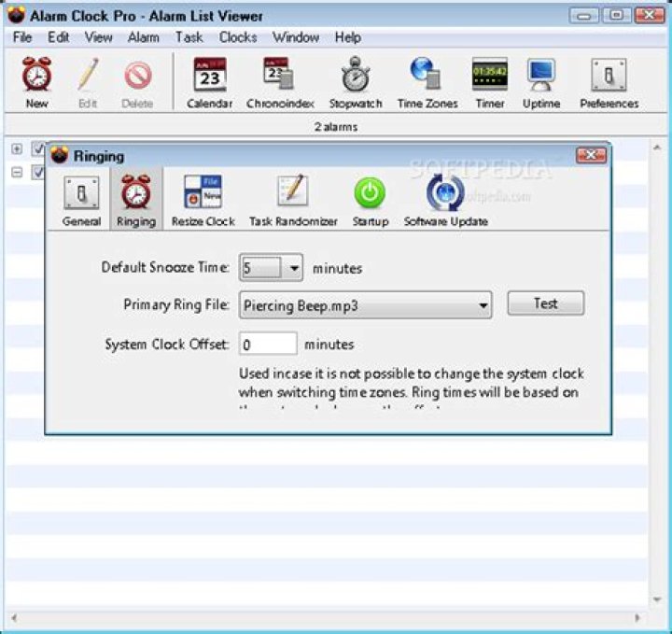Screen dimensions: 672x634
Task: Open the Timer tool
Action: coord(490,82)
